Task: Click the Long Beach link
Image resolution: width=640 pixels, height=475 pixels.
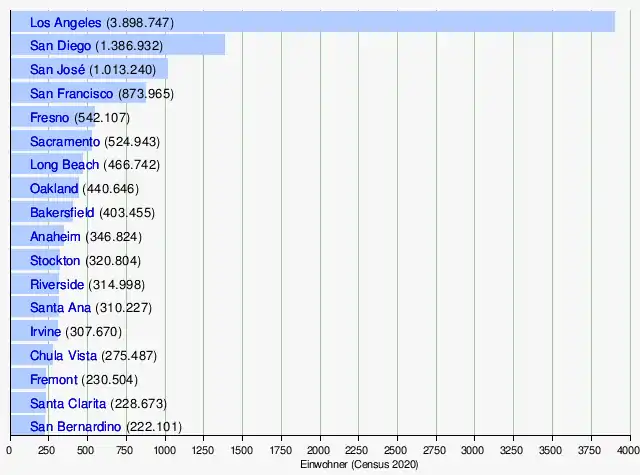Action: tap(64, 165)
